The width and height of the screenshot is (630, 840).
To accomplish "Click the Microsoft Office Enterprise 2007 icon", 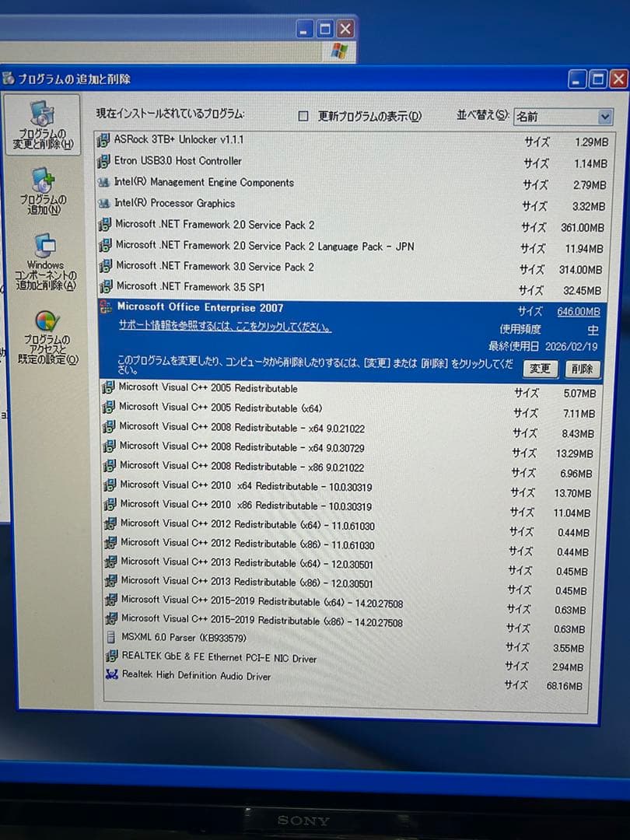I will (106, 307).
